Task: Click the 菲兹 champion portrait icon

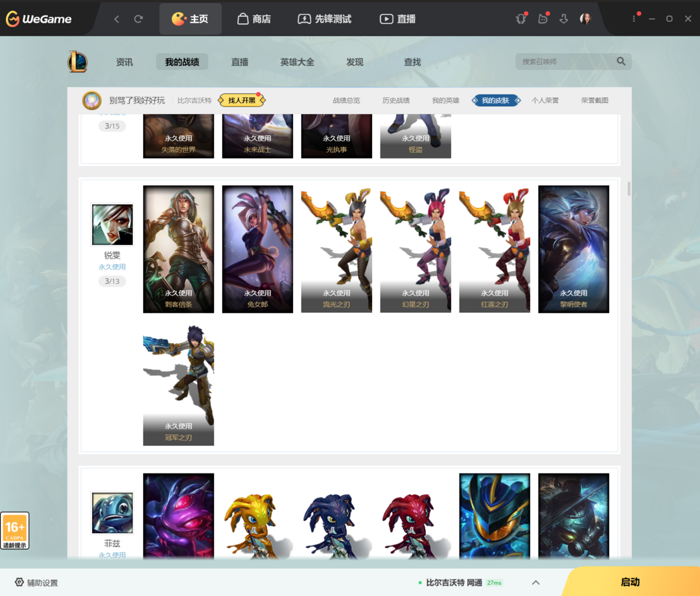Action: click(112, 512)
